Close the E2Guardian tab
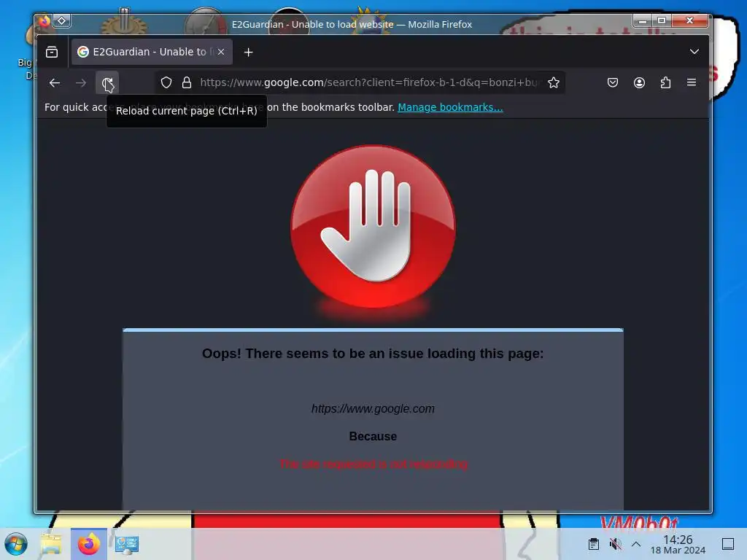The width and height of the screenshot is (747, 560). (x=221, y=52)
